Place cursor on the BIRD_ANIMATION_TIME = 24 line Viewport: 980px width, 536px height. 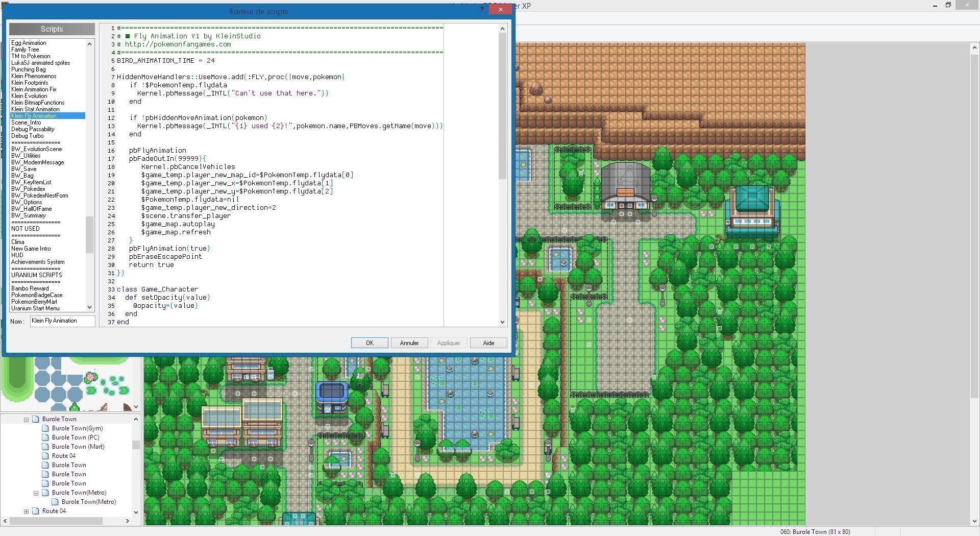pyautogui.click(x=166, y=61)
